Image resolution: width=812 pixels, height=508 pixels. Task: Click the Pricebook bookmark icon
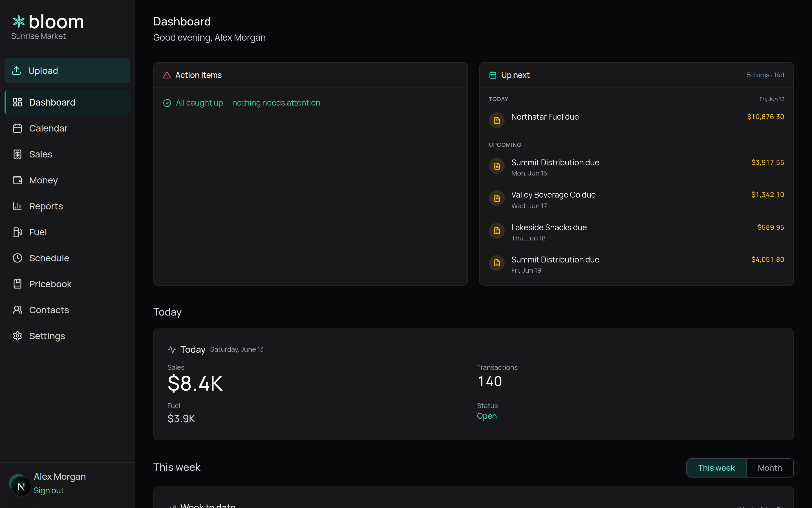tap(17, 284)
